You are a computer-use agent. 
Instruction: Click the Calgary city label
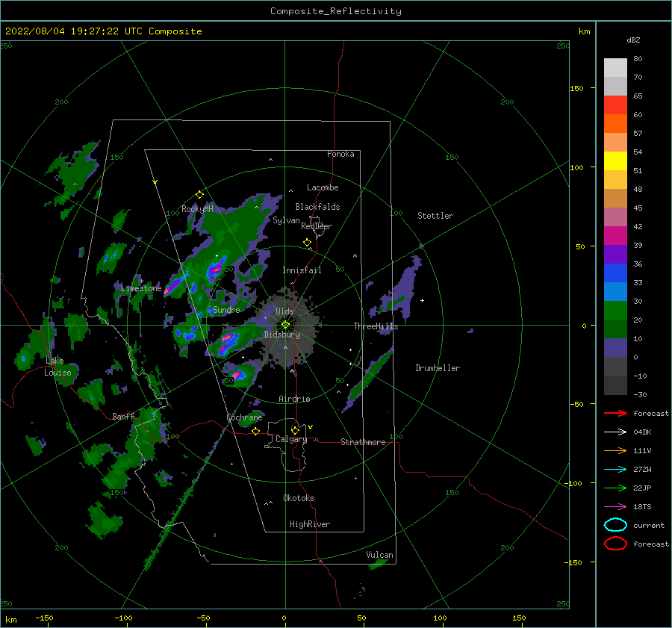point(291,439)
